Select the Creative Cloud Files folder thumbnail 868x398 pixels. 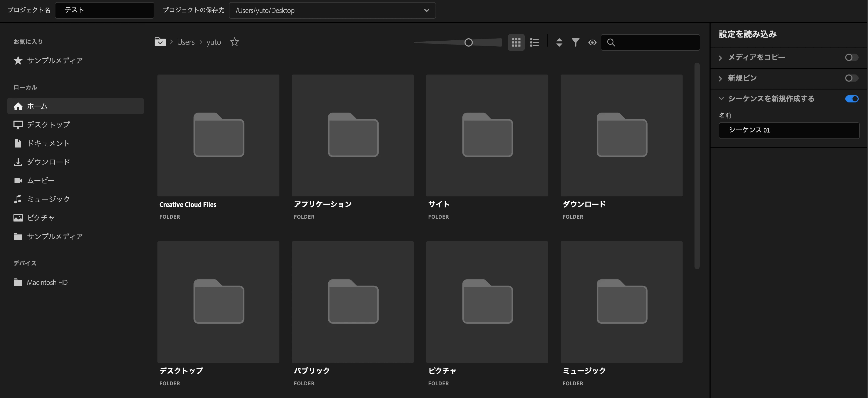click(218, 135)
